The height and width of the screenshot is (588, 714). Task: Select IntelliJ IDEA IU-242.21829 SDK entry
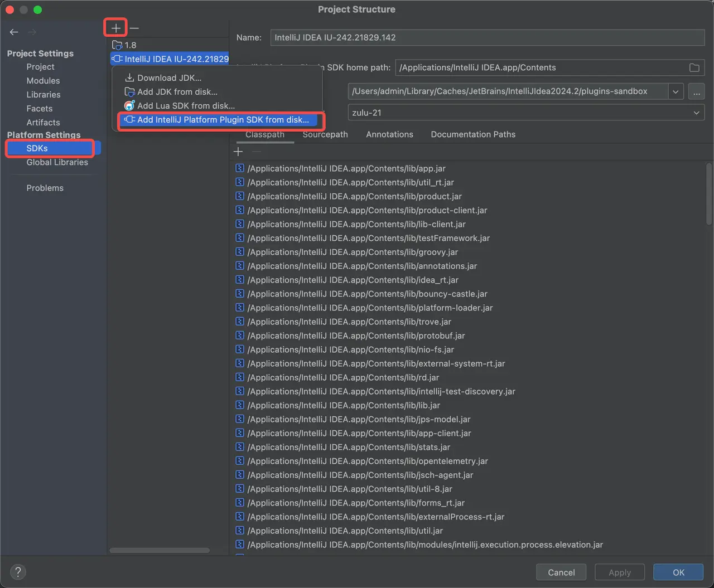(170, 59)
